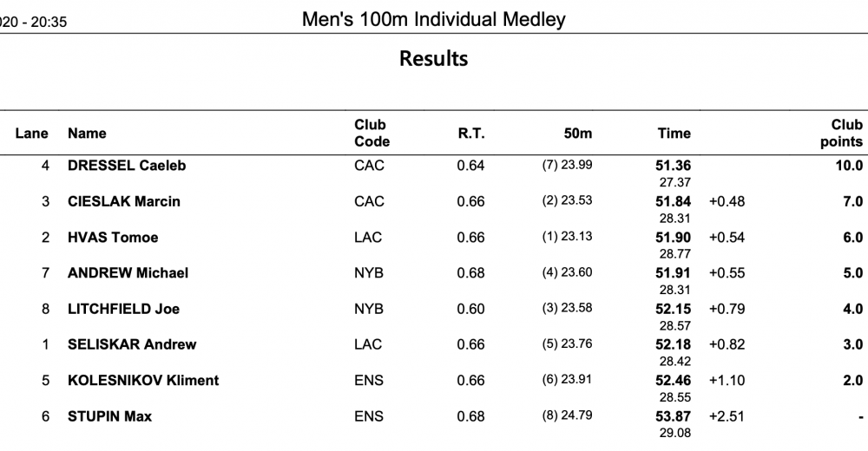Screen dimensions: 868x451
Task: Select SELISKAR Andrew entry
Action: click(x=132, y=344)
